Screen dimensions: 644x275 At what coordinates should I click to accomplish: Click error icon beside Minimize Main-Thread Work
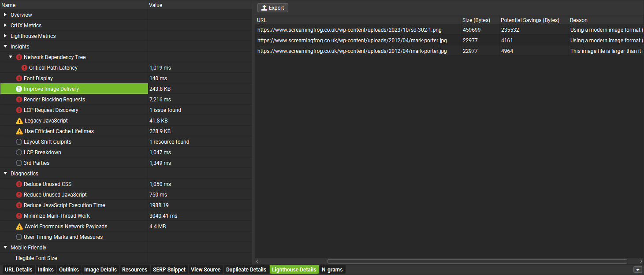click(19, 216)
